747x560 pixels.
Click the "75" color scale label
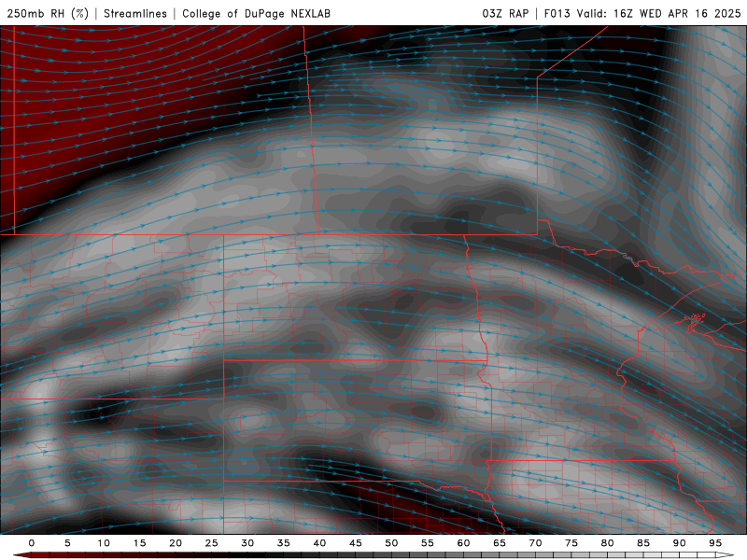point(571,543)
